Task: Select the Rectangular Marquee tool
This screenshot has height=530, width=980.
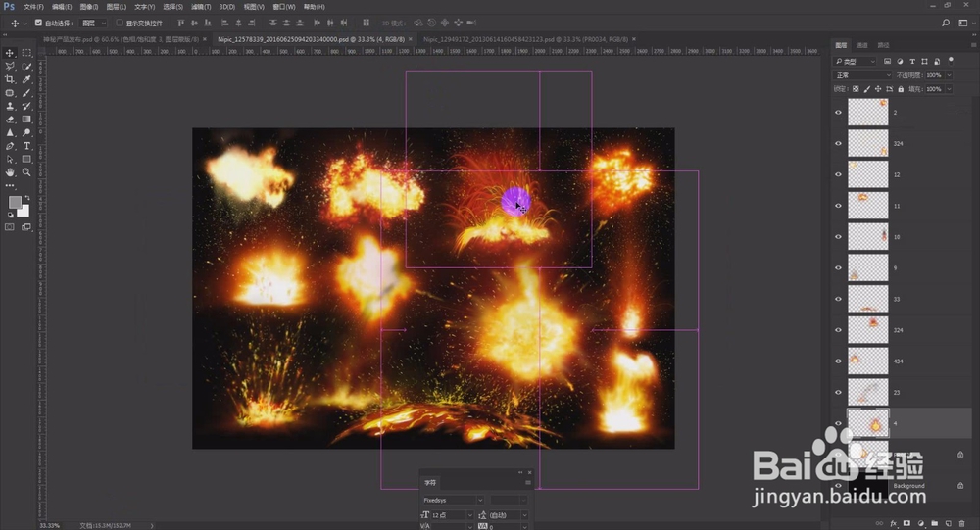Action: pyautogui.click(x=26, y=53)
